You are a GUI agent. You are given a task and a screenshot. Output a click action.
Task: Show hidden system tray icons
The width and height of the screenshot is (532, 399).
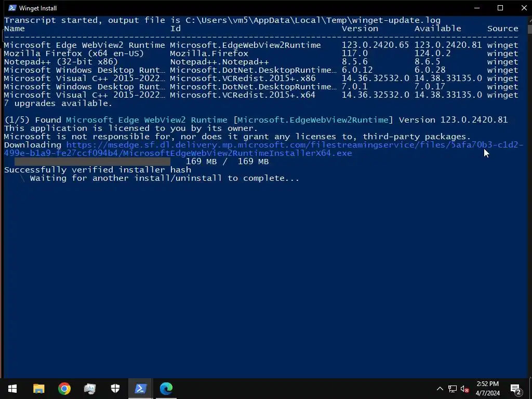[x=440, y=389]
